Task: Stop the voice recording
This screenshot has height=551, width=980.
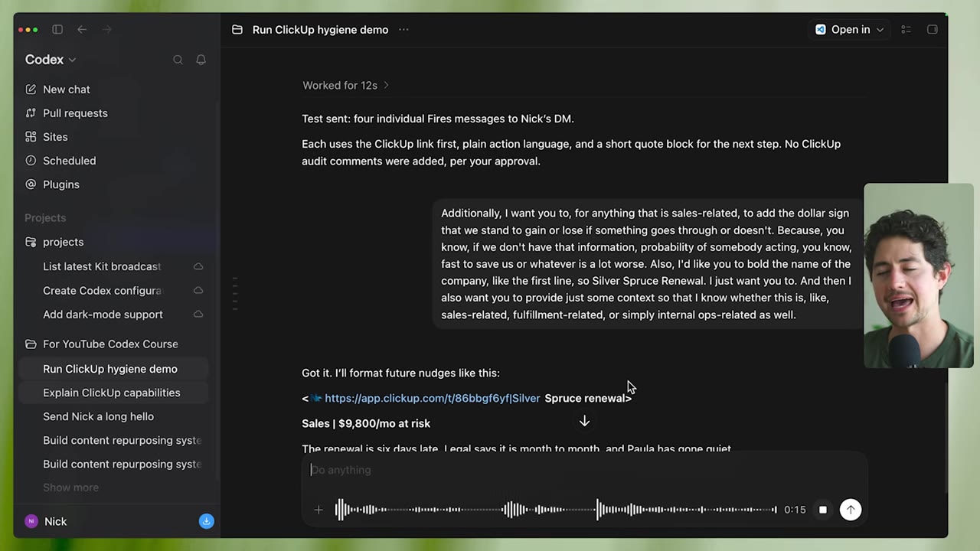Action: click(x=822, y=510)
